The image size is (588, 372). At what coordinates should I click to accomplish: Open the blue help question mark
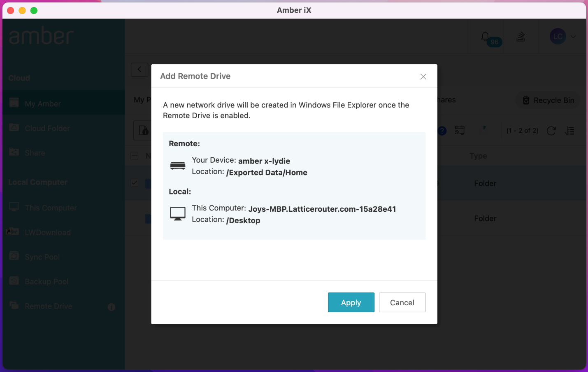pyautogui.click(x=442, y=131)
